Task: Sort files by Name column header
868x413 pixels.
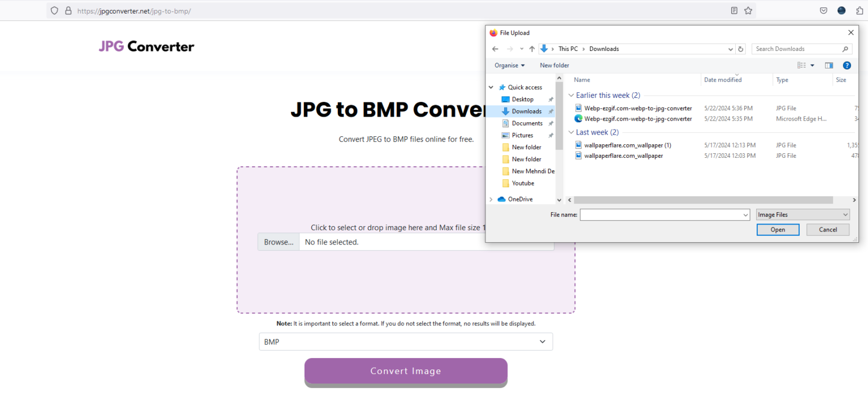Action: (582, 80)
